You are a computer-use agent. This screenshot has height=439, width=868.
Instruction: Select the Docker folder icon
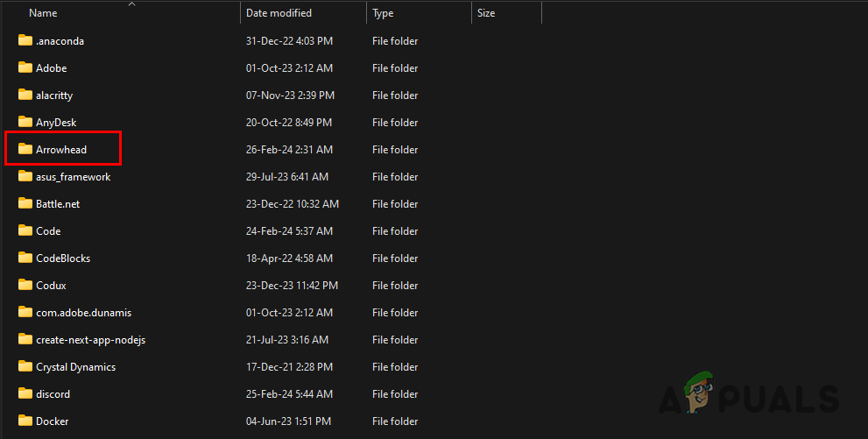point(25,421)
